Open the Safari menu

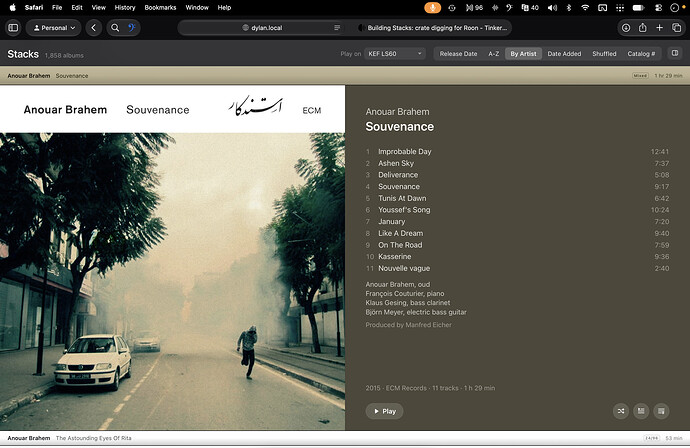click(x=34, y=7)
